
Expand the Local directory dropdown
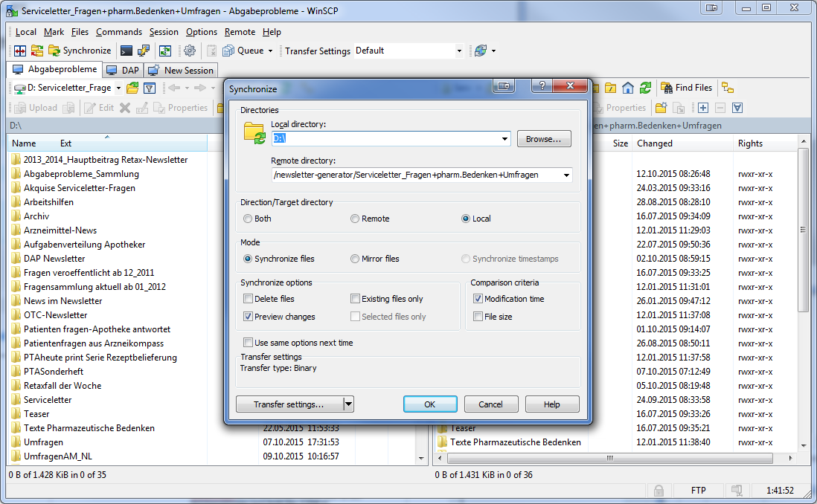pyautogui.click(x=504, y=139)
